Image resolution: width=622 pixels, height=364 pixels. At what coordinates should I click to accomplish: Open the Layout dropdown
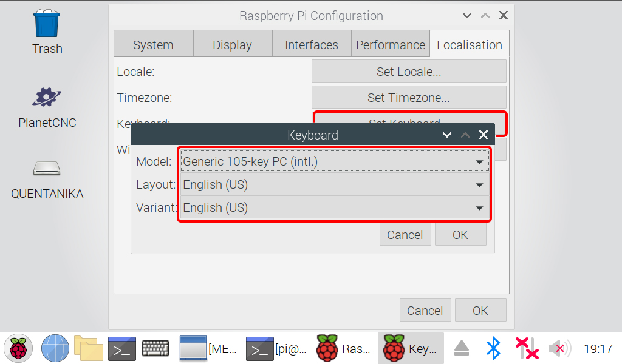pyautogui.click(x=335, y=184)
